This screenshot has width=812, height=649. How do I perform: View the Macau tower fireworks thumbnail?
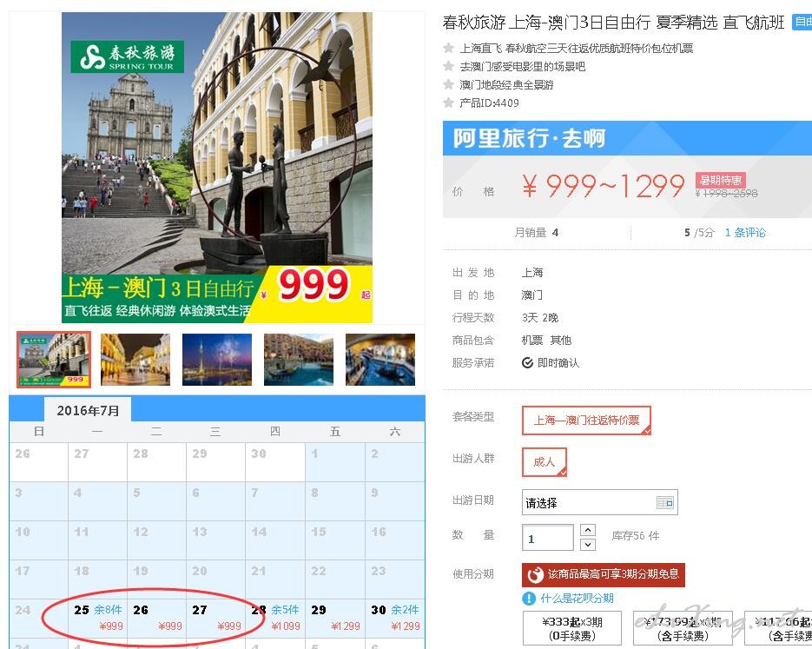(217, 360)
